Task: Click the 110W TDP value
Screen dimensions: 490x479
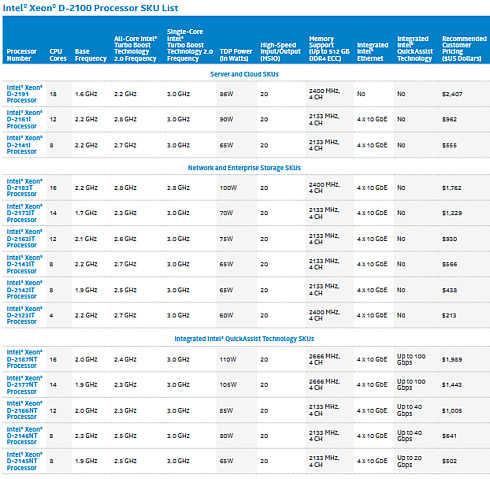Action: coord(228,359)
